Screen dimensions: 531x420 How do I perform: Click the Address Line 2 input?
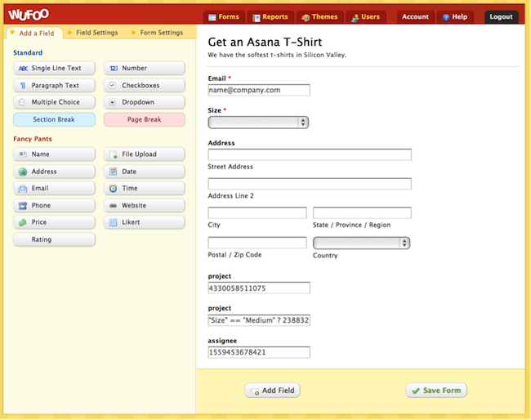coord(310,184)
